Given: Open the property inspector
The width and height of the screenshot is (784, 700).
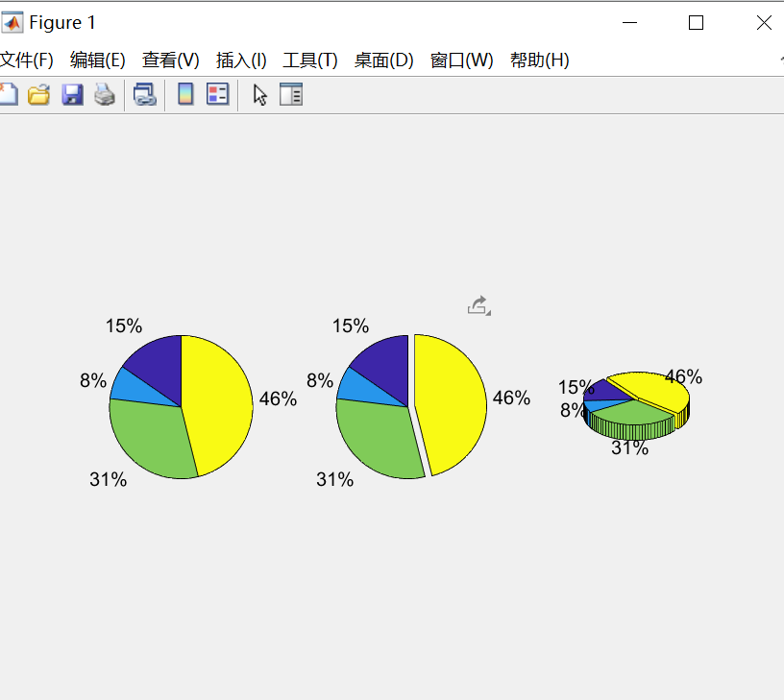Looking at the screenshot, I should 290,94.
